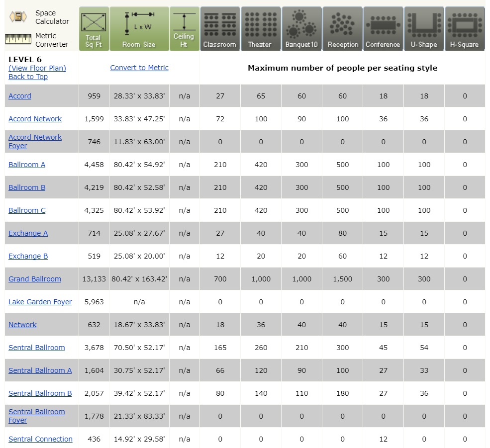This screenshot has height=448, width=490.
Task: Select the Reception seating style icon
Action: tap(342, 29)
